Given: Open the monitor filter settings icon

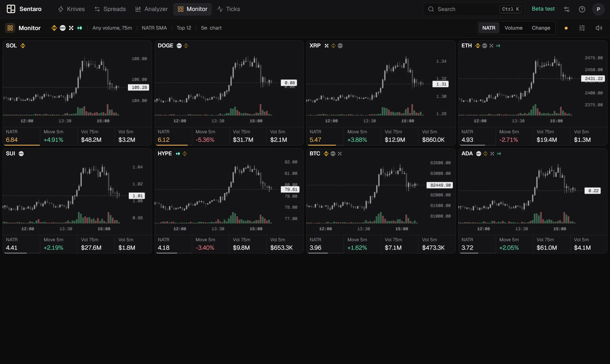Looking at the screenshot, I should click(582, 28).
